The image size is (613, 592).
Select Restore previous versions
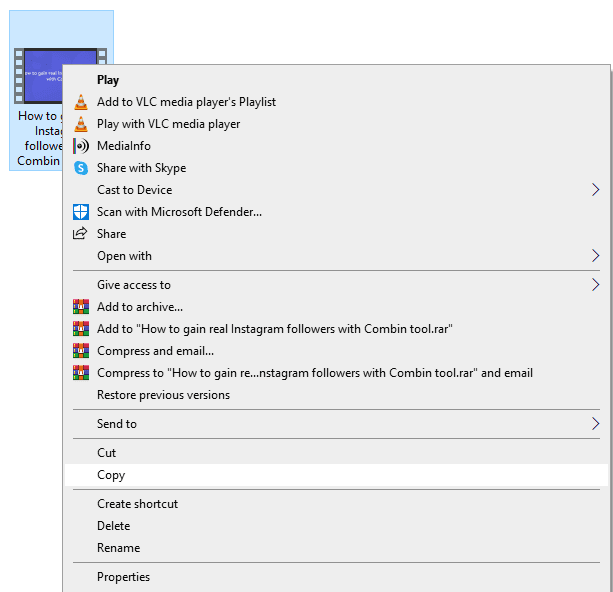coord(336,395)
